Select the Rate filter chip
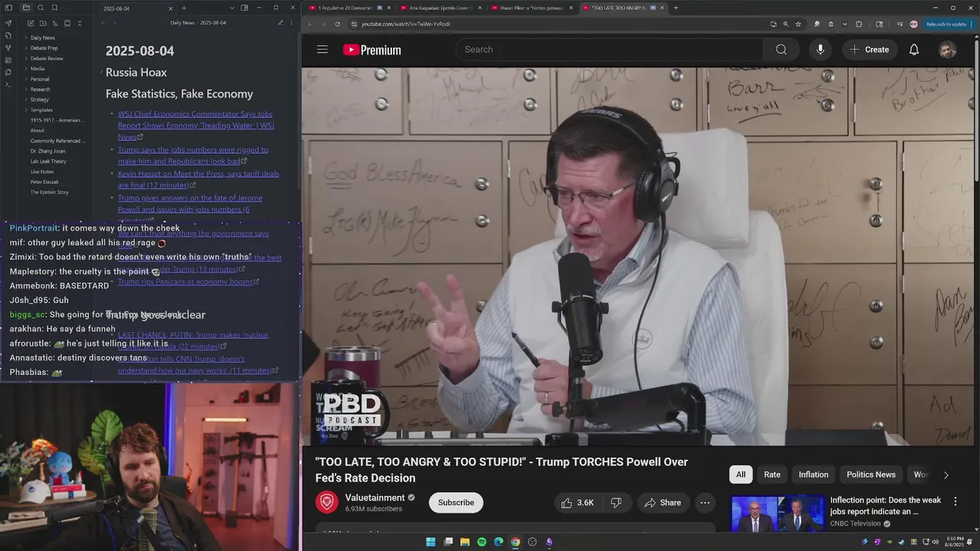The height and width of the screenshot is (551, 980). click(x=772, y=474)
